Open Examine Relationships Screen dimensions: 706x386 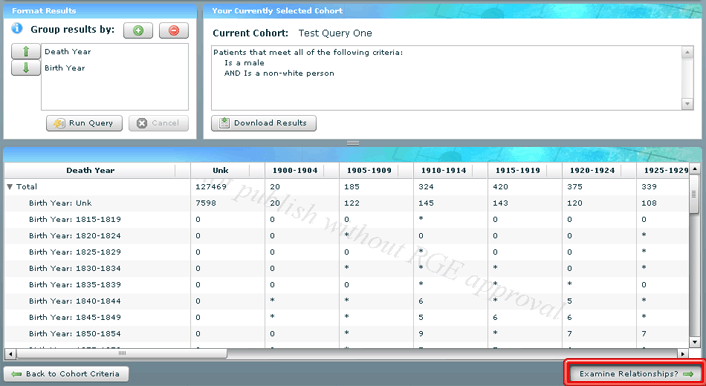click(635, 374)
